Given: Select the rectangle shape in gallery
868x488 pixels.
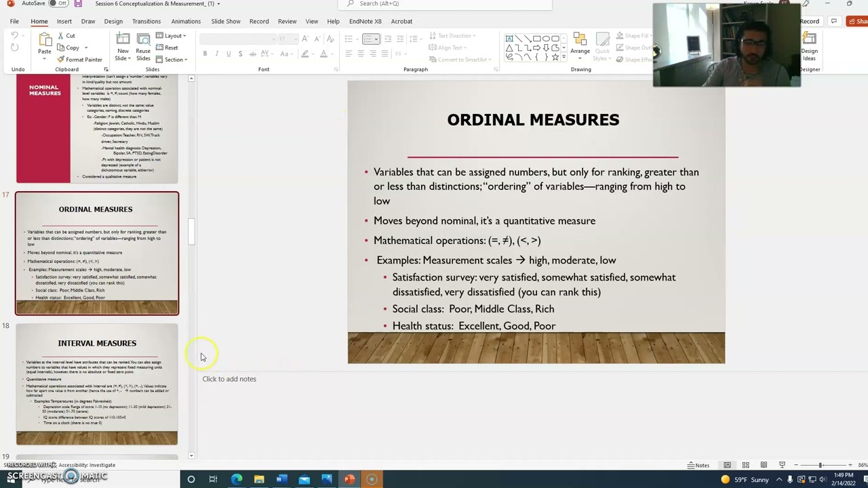Looking at the screenshot, I should [536, 39].
